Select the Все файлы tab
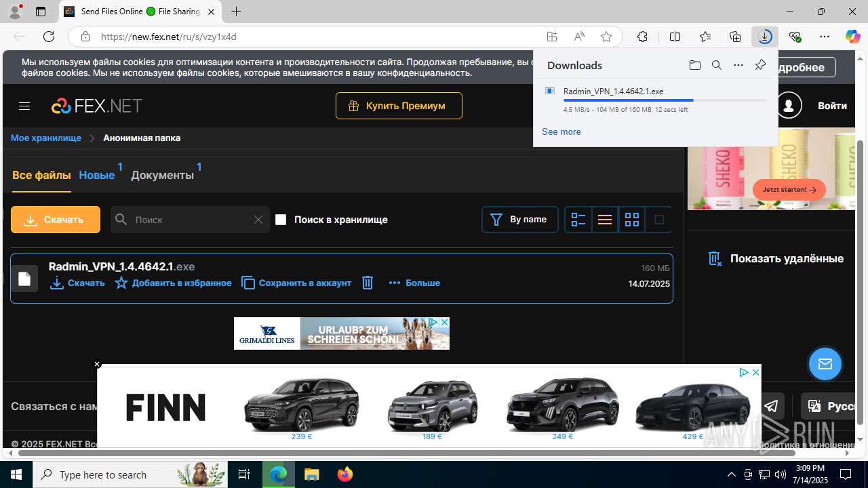Screen dimensions: 868x488 click(41, 175)
